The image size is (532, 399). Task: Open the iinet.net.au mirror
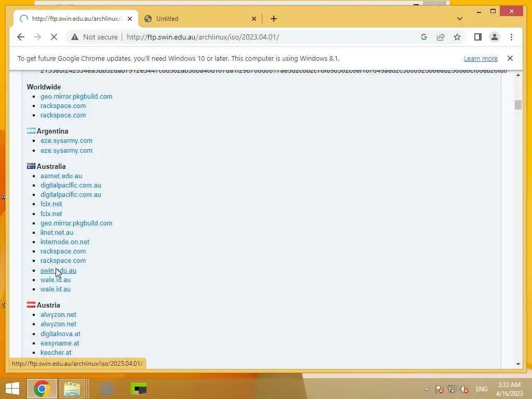pyautogui.click(x=57, y=232)
